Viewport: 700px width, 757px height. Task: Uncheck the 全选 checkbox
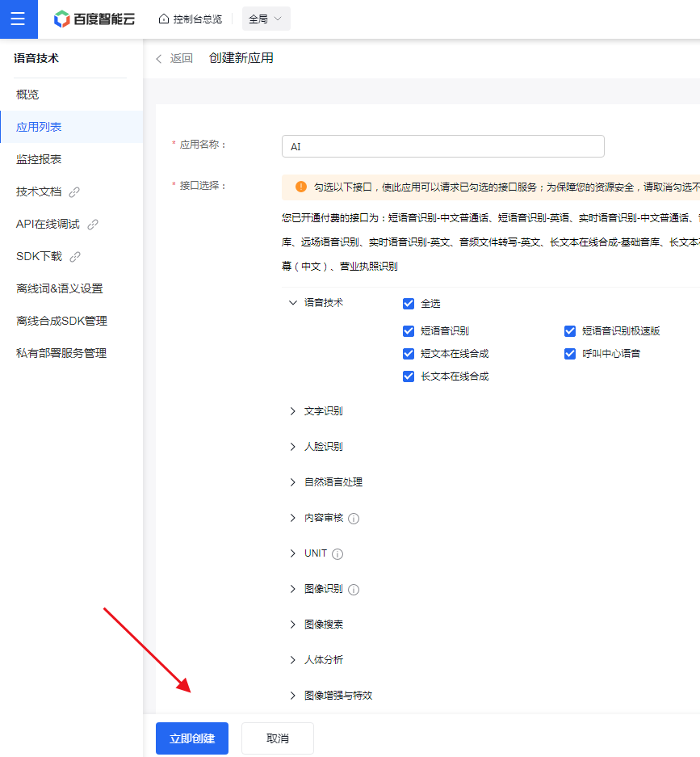(409, 304)
